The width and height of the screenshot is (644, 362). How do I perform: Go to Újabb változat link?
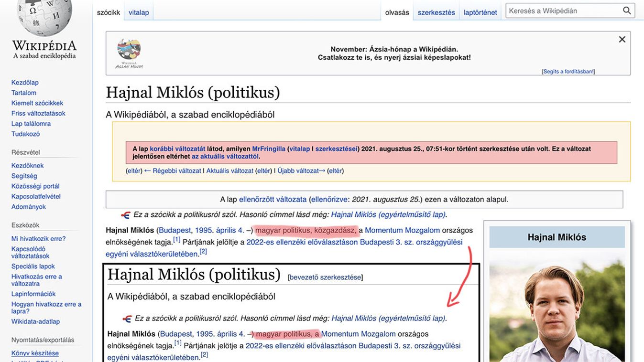coord(301,170)
